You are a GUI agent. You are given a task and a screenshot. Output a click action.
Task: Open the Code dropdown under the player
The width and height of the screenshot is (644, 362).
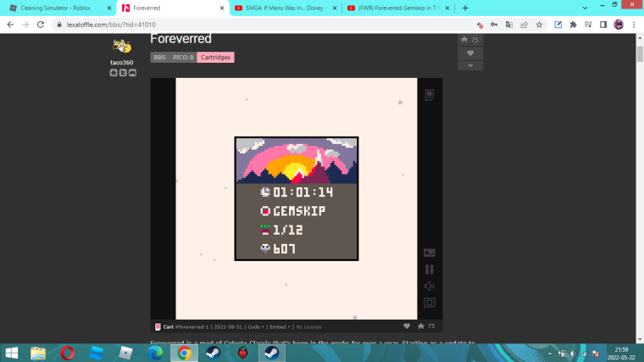coord(255,326)
